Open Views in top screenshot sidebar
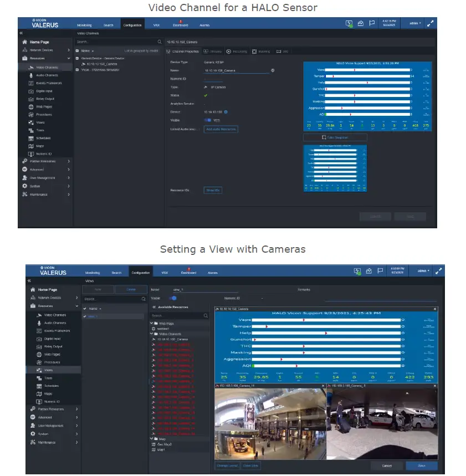Viewport: 466px width, 476px height. (40, 122)
